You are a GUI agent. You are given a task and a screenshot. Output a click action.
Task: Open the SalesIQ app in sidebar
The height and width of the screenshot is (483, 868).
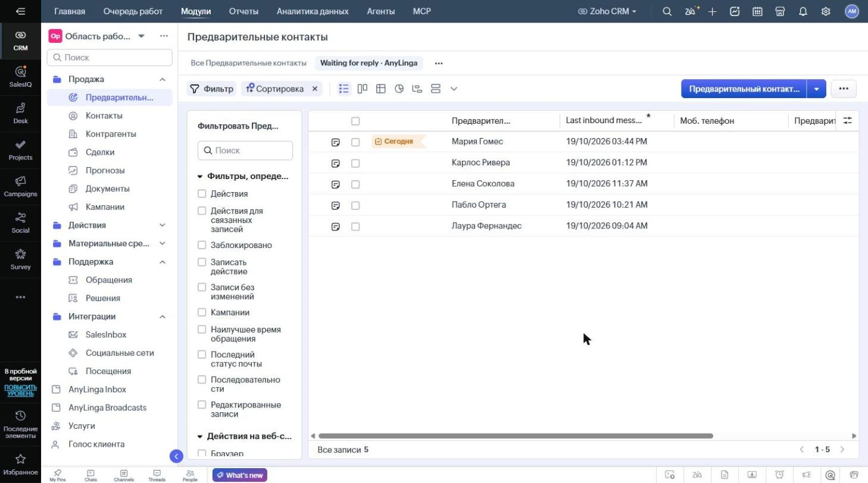(x=20, y=77)
